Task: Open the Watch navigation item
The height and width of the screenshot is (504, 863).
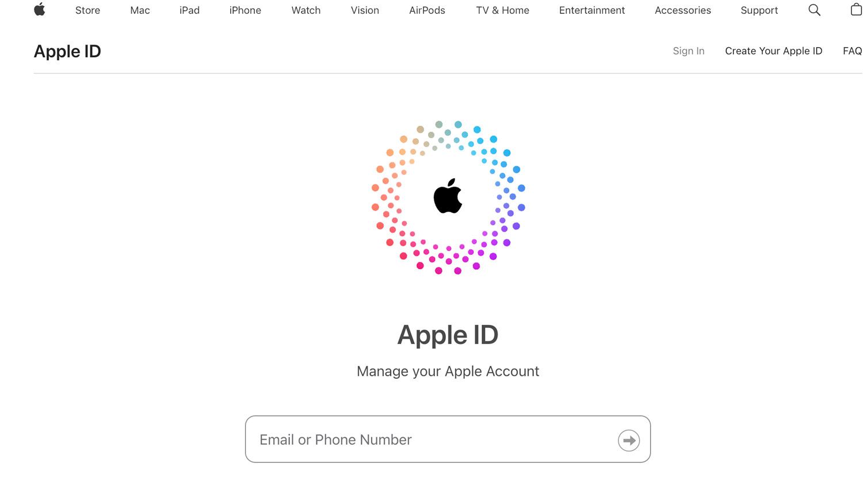Action: click(306, 10)
